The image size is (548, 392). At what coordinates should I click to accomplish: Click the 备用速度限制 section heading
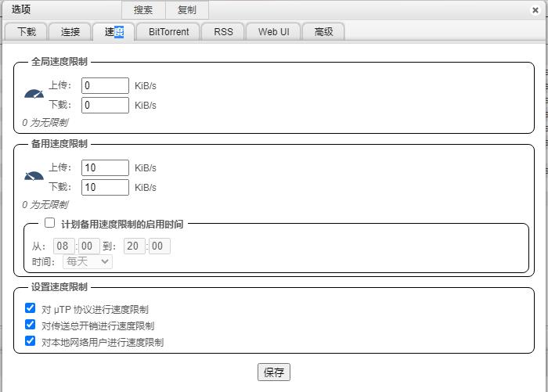tap(59, 144)
